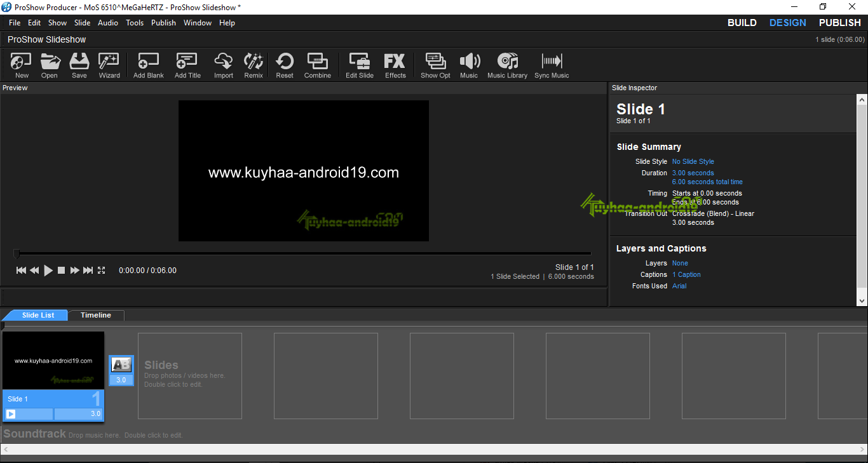Click the empty Slides drop placeholder
Screen dimensions: 868x463
(x=190, y=375)
